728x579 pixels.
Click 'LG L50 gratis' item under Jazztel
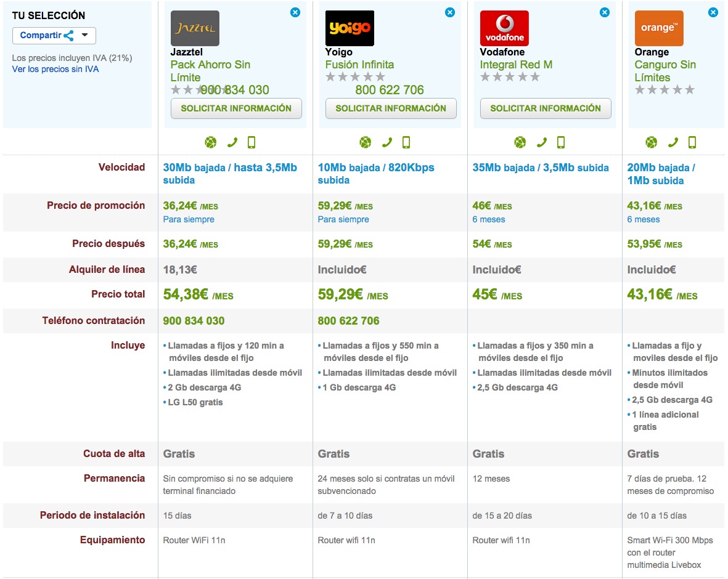click(195, 402)
